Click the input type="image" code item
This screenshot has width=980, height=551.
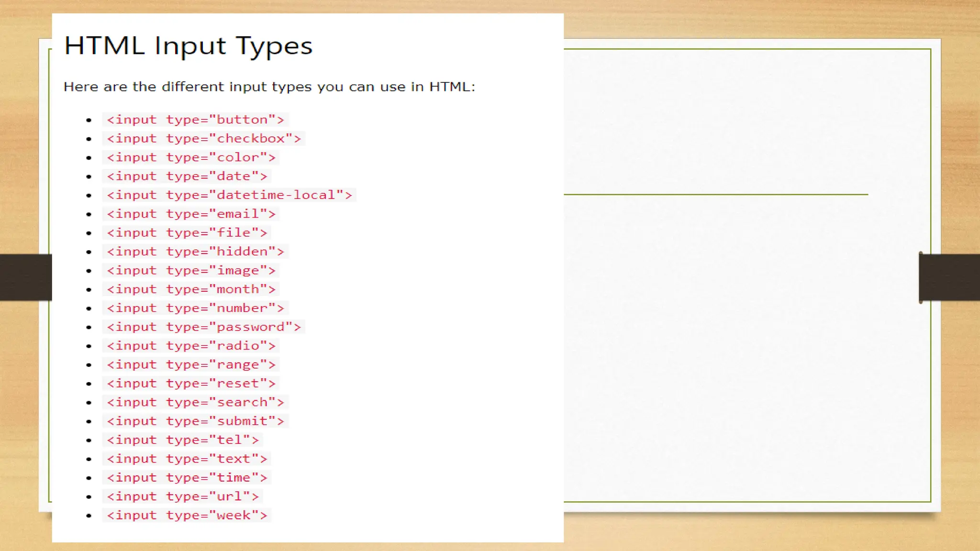(191, 271)
